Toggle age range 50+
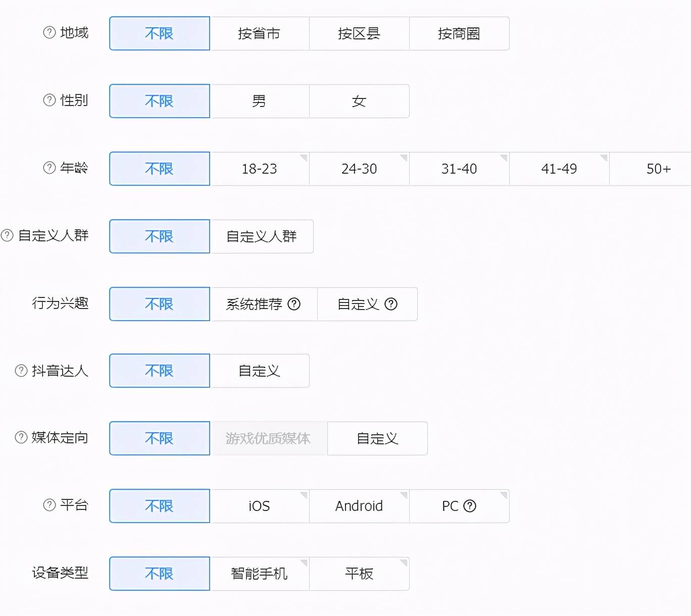The image size is (691, 616). coord(651,169)
